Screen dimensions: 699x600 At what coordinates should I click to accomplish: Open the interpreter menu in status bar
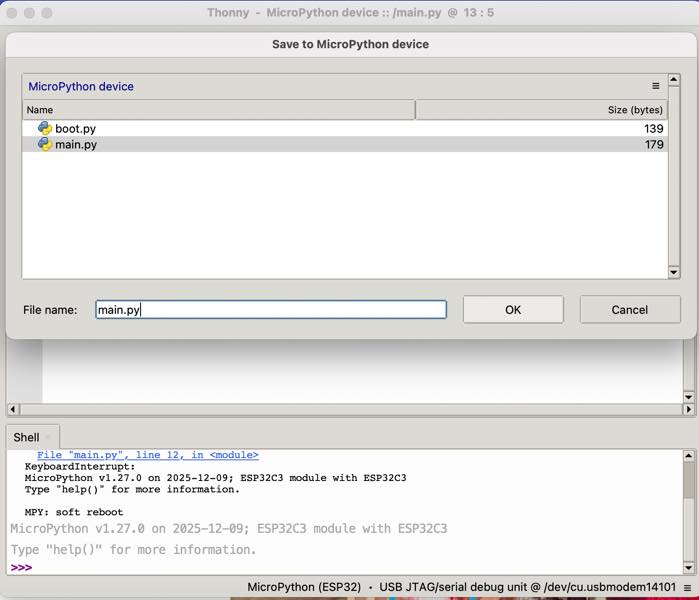pos(688,588)
